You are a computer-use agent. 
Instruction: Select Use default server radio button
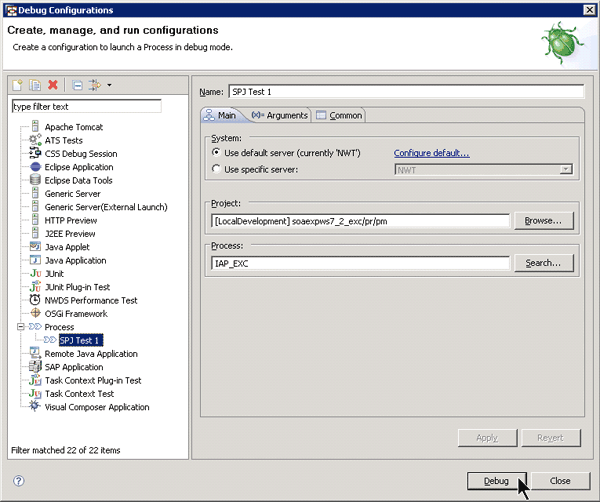coord(216,153)
